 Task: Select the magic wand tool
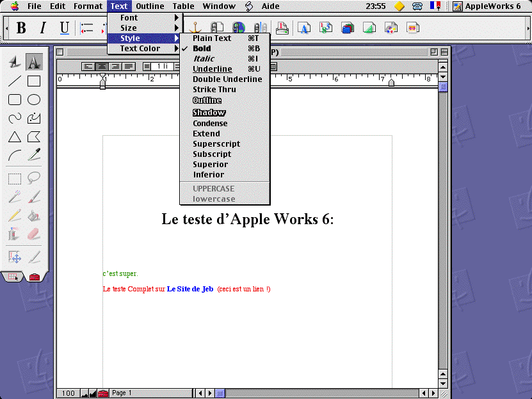point(15,197)
